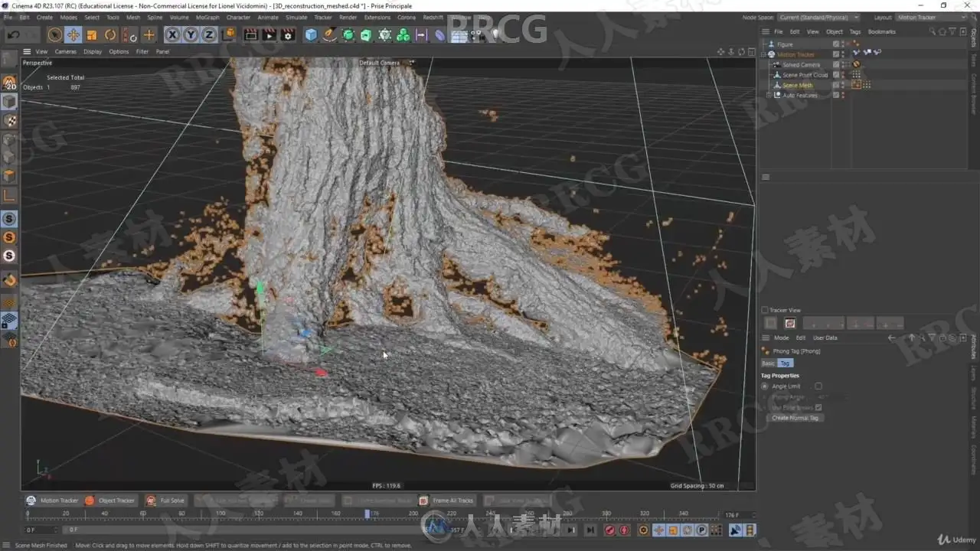
Task: Click the timeline playhead at frame 176
Action: pos(368,514)
